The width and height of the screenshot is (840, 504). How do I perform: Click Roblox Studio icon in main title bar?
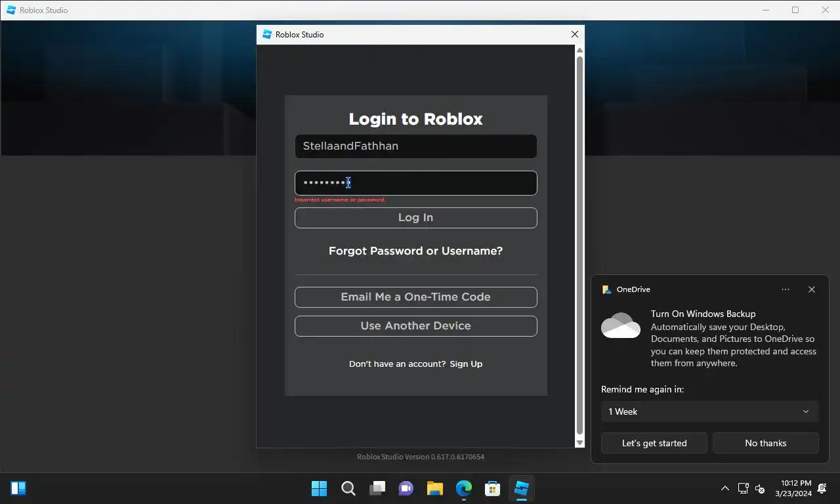pos(11,10)
